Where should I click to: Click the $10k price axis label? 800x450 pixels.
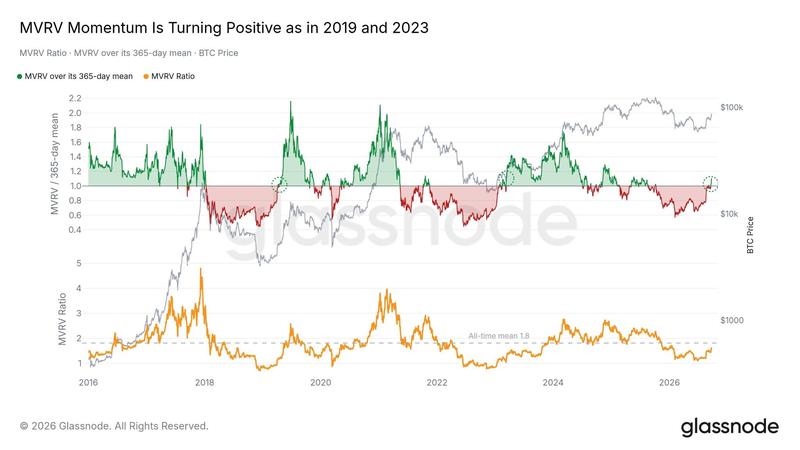[x=729, y=214]
